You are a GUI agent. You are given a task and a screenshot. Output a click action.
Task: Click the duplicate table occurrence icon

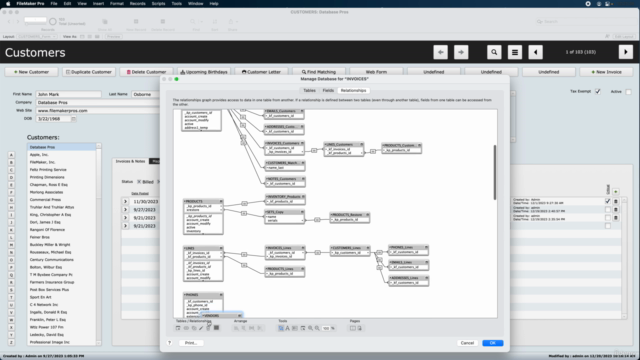194,328
